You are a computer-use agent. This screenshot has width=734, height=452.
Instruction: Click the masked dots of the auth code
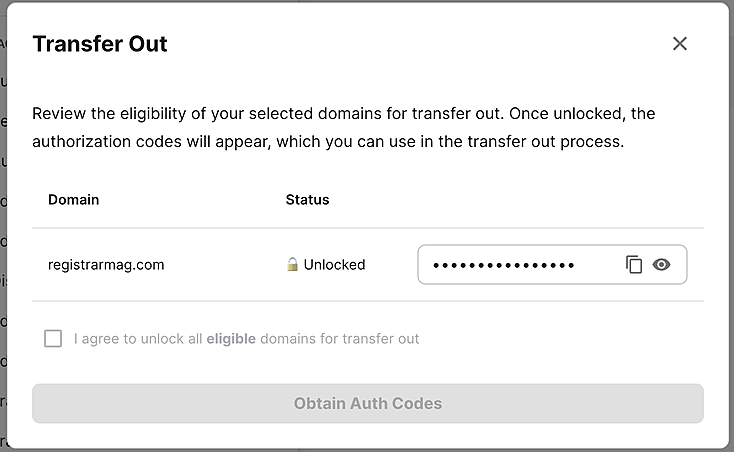503,265
